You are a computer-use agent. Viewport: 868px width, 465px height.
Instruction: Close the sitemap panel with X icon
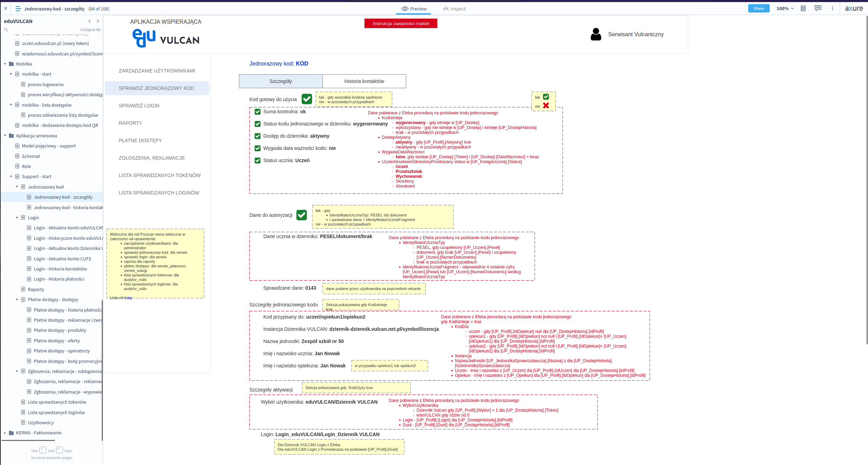pyautogui.click(x=6, y=9)
